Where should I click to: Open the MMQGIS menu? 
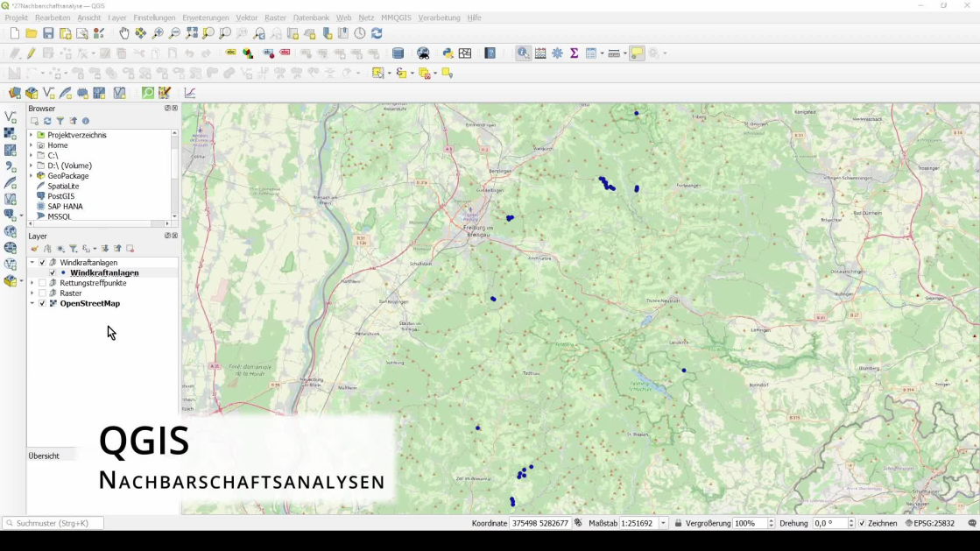[x=396, y=18]
